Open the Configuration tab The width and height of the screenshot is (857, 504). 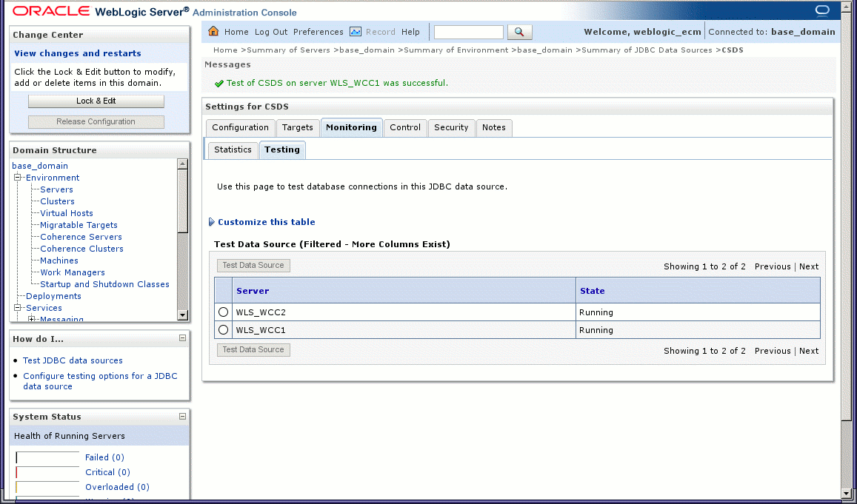[240, 127]
